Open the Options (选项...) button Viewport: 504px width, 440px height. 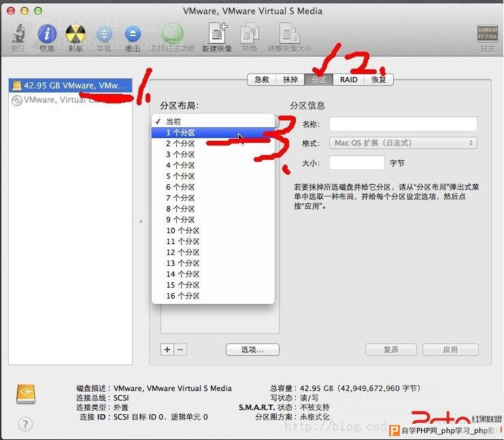coord(252,350)
